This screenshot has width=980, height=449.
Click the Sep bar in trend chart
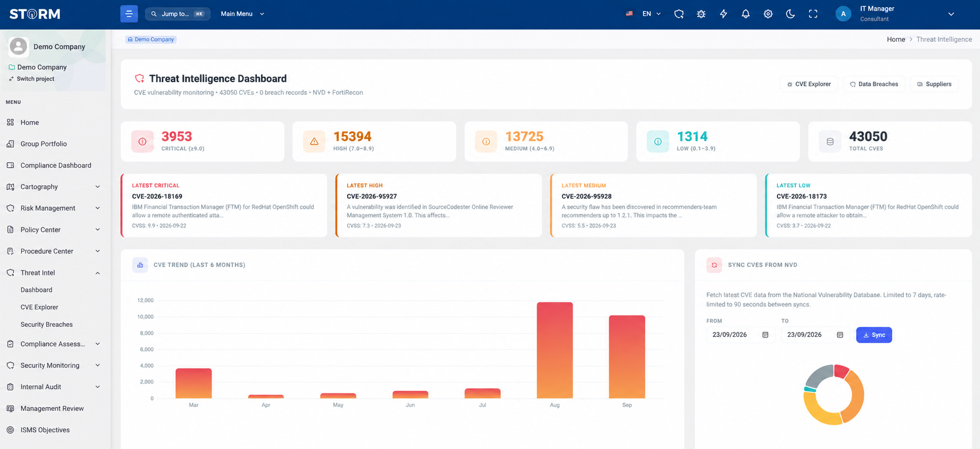click(x=627, y=357)
